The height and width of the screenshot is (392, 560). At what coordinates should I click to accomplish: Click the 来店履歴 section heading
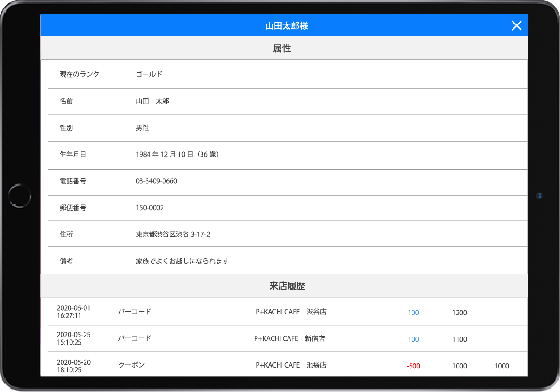[x=287, y=286]
